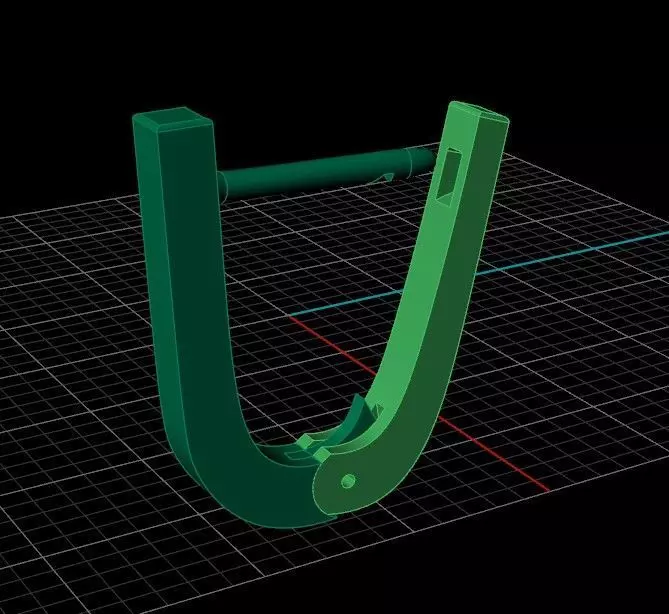669x614 pixels.
Task: Click the round pivot pin on hinge
Action: tap(349, 481)
